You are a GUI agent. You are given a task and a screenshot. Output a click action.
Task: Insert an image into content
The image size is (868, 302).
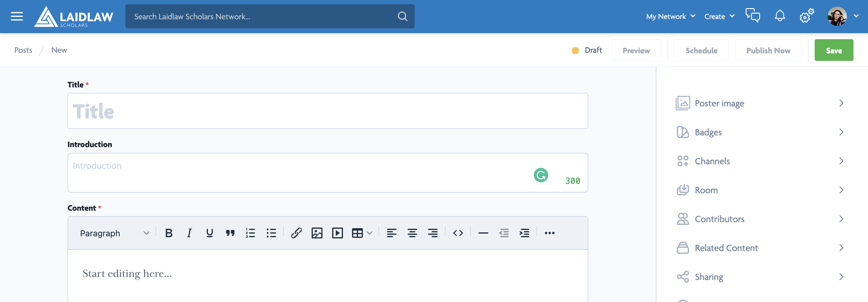pyautogui.click(x=317, y=233)
